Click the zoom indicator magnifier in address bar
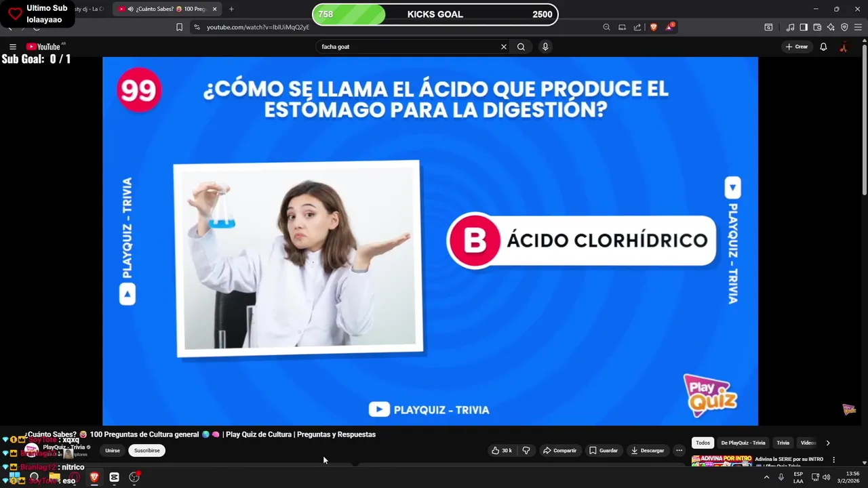 pos(606,27)
